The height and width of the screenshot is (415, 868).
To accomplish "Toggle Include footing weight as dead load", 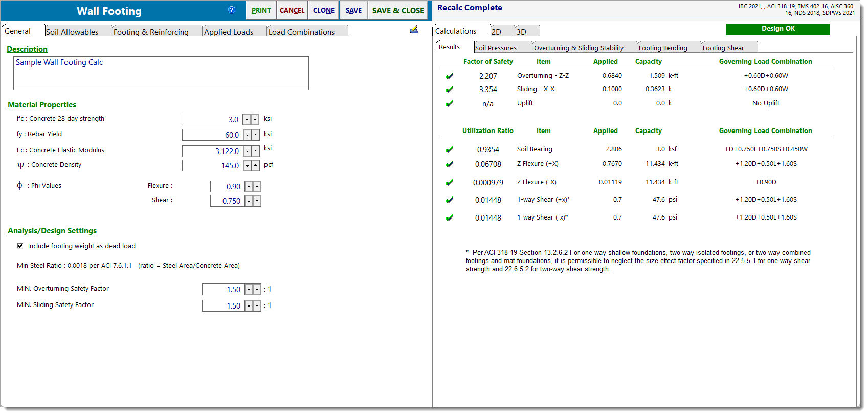I will 20,246.
